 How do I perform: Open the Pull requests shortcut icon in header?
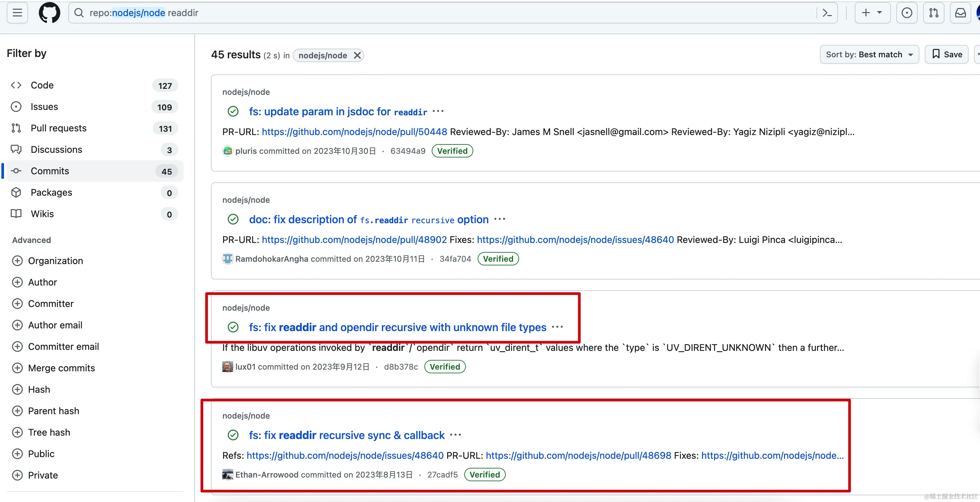click(x=933, y=13)
